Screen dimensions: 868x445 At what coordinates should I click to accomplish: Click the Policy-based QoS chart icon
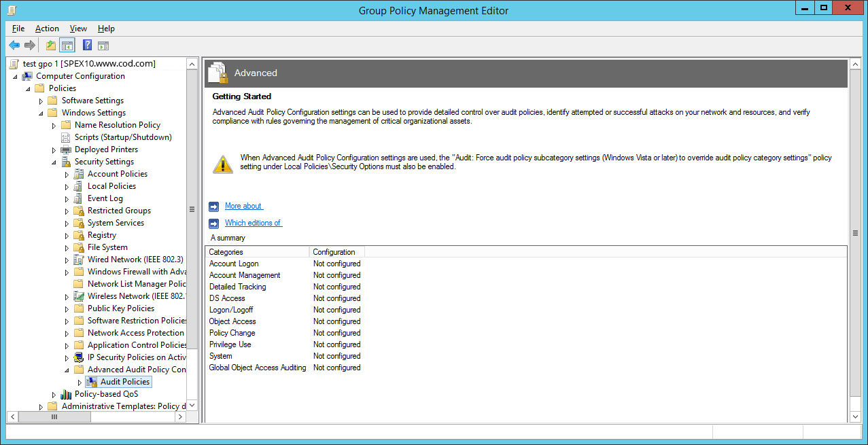[x=66, y=394]
